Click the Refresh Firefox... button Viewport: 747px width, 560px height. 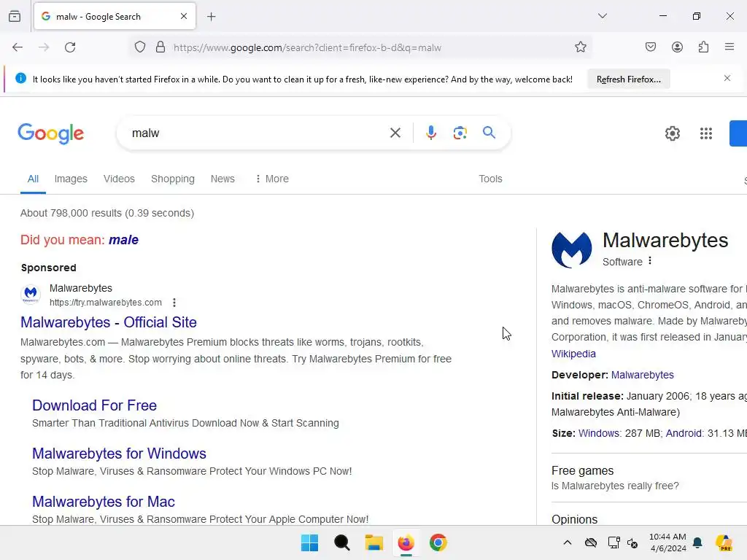click(x=628, y=79)
